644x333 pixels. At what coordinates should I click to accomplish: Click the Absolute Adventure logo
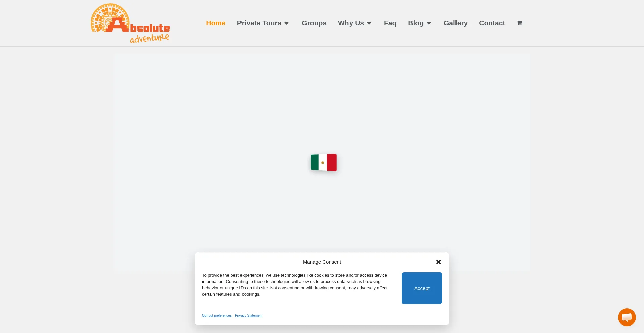tap(130, 23)
